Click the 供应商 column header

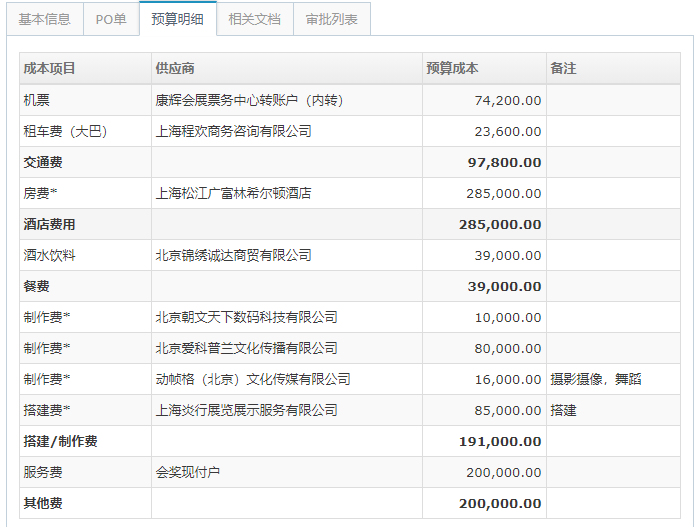click(175, 68)
